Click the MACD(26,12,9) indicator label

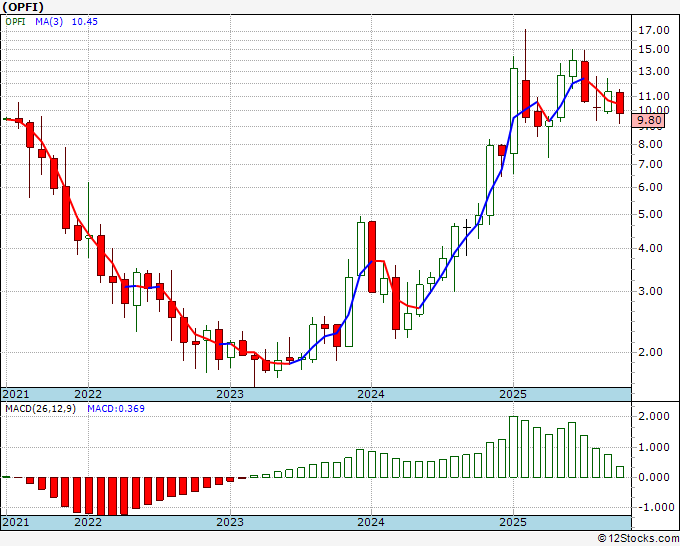coord(40,409)
